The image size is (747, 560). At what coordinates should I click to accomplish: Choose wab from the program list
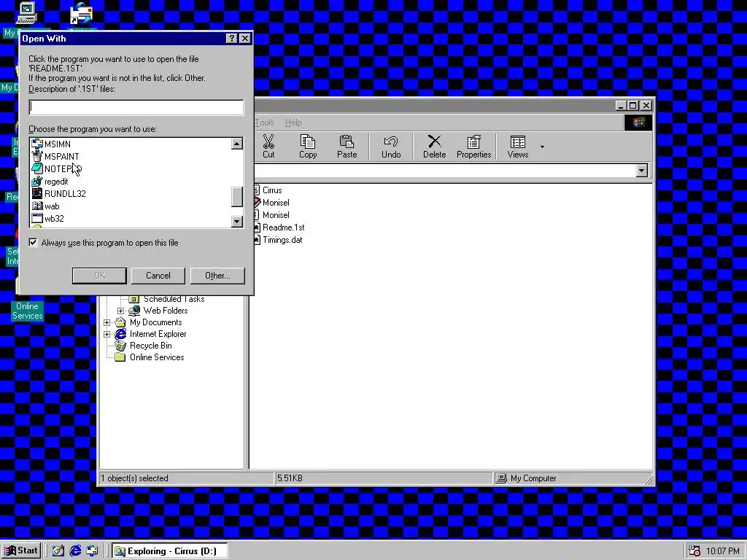point(46,206)
